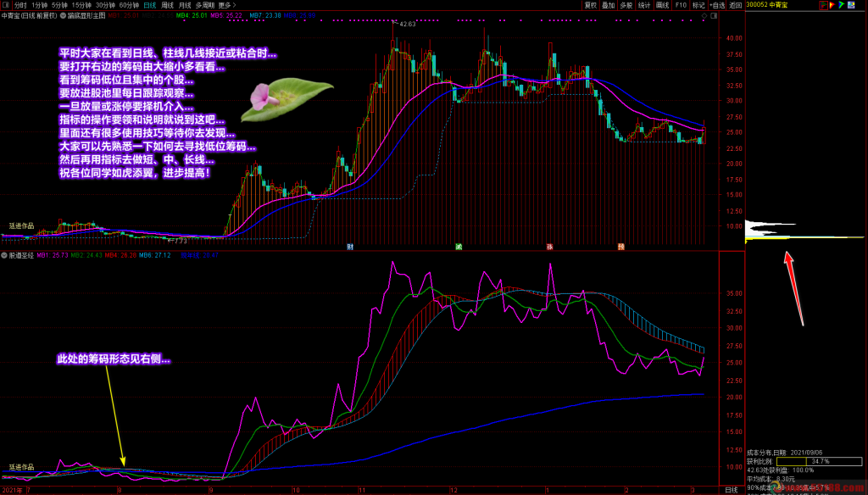This screenshot has width=868, height=495.
Task: Select the 5分钟 period
Action: [x=60, y=5]
